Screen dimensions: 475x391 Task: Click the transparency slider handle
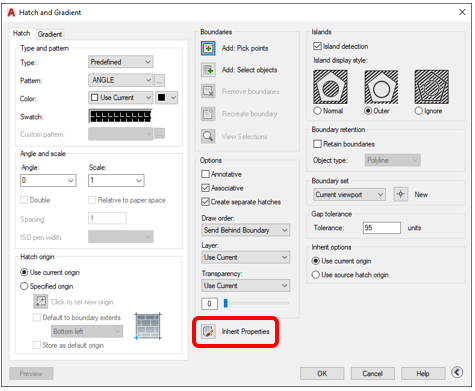(226, 303)
